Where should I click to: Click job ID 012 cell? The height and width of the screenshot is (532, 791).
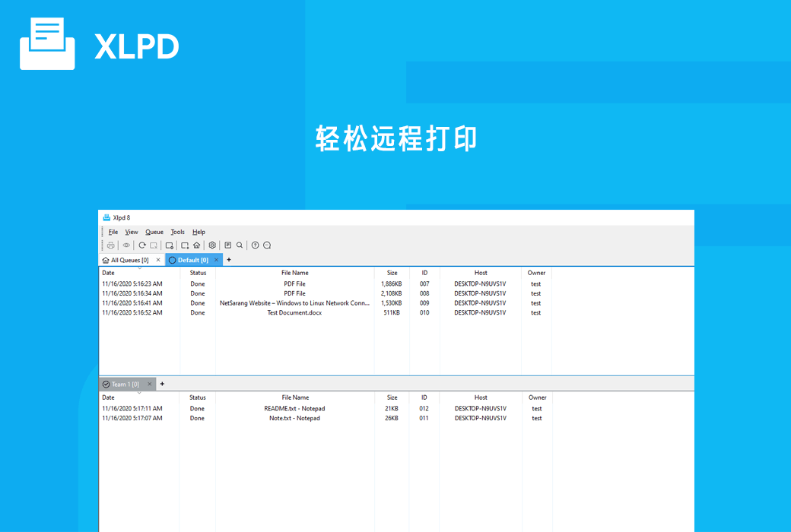coord(424,408)
